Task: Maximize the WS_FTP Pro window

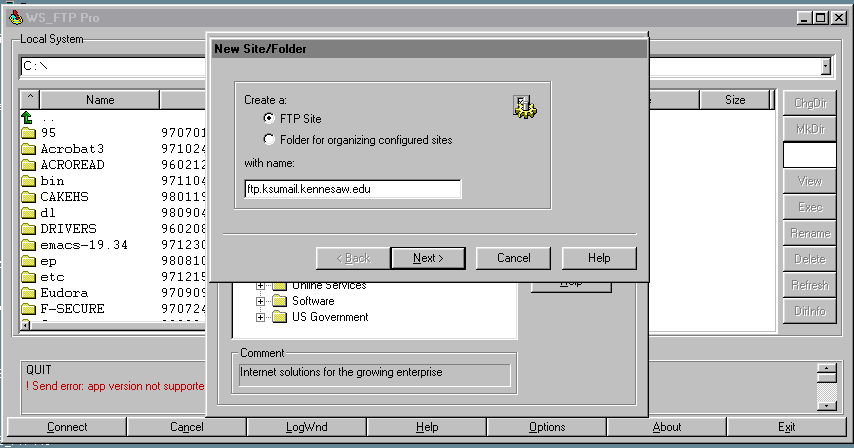Action: 820,17
